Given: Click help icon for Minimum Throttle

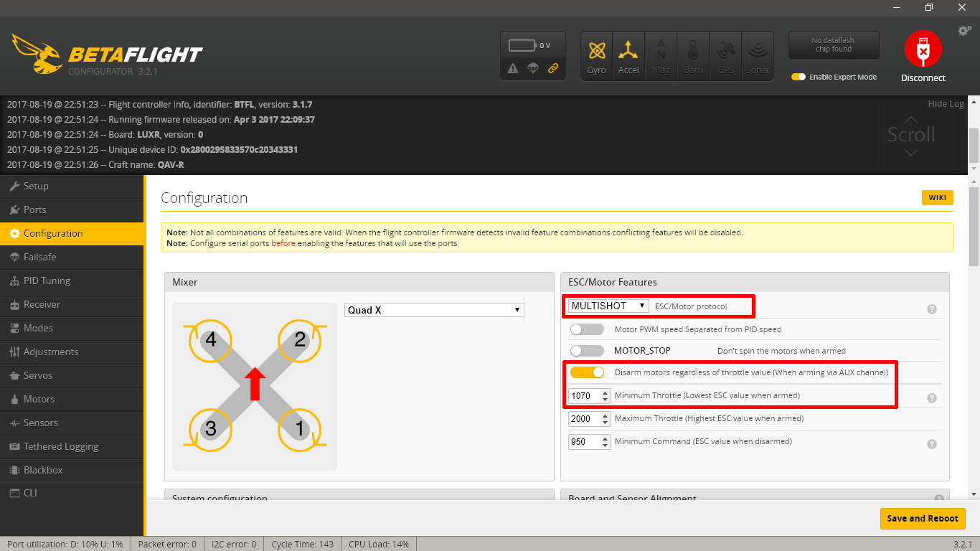Looking at the screenshot, I should pos(932,398).
